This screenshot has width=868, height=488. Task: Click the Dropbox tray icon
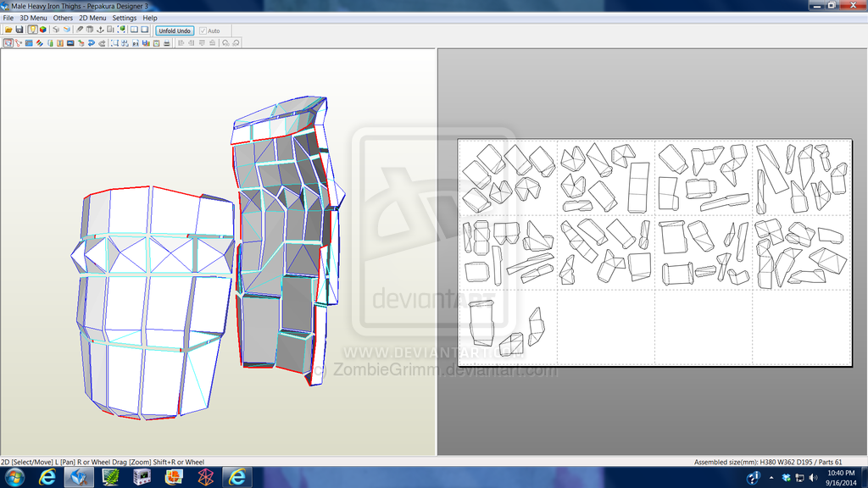[x=786, y=478]
